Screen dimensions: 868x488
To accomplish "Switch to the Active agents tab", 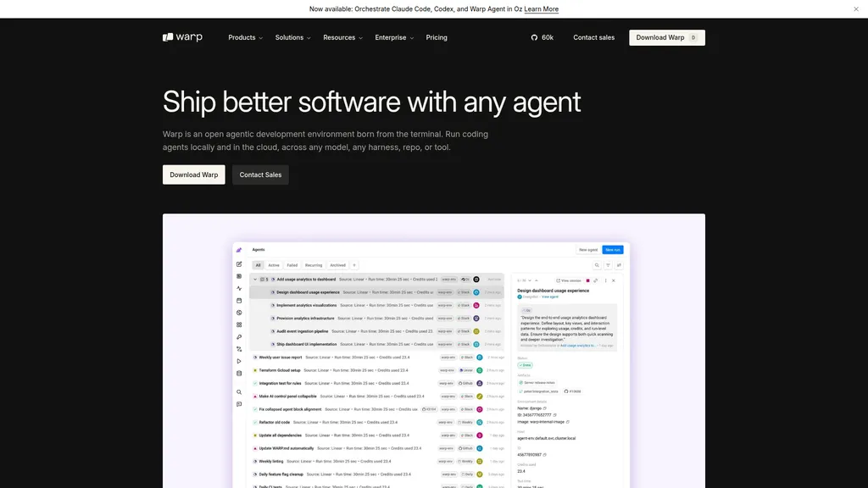I will pos(274,265).
